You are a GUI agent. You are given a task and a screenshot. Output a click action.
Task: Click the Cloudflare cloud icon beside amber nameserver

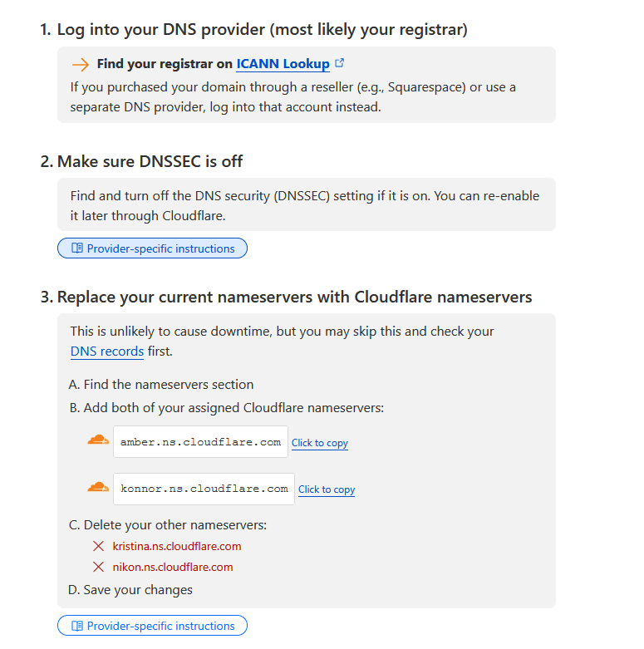[x=98, y=440]
